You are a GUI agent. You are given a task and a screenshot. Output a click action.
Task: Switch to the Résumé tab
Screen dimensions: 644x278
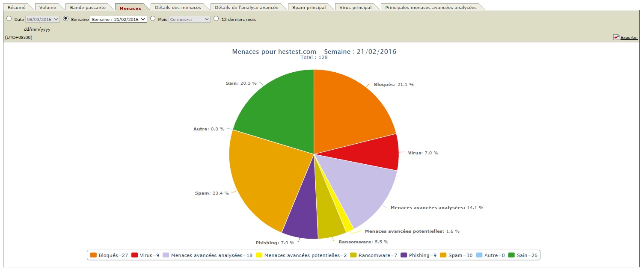point(17,7)
